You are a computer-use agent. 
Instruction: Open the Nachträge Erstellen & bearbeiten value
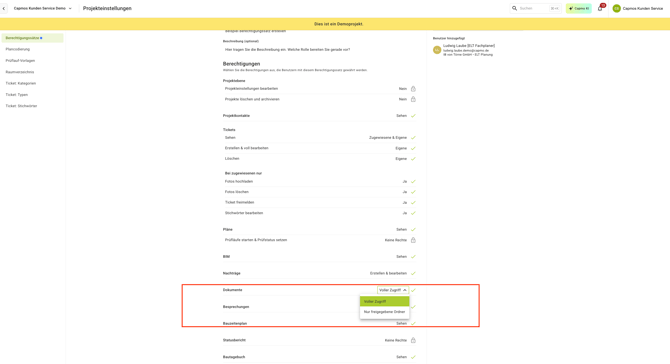pos(388,273)
